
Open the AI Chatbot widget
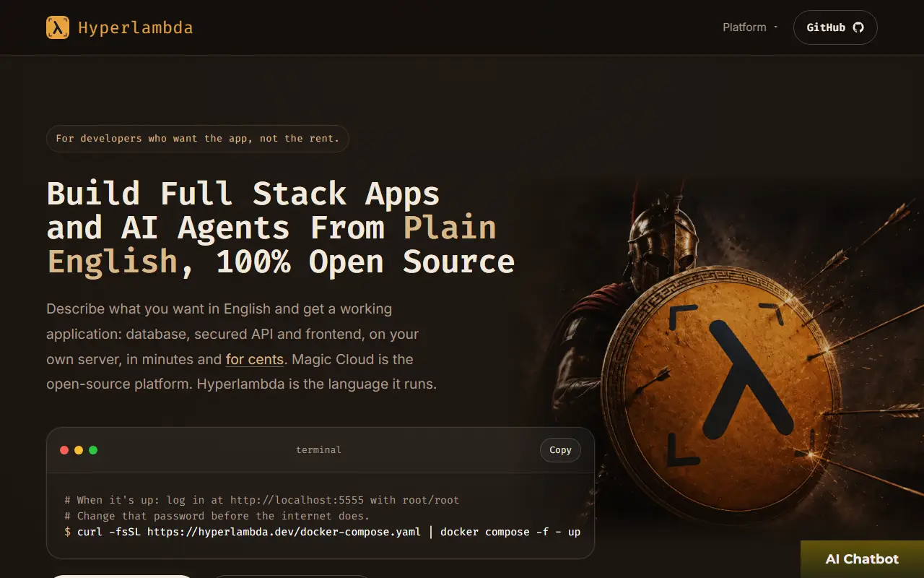(862, 559)
